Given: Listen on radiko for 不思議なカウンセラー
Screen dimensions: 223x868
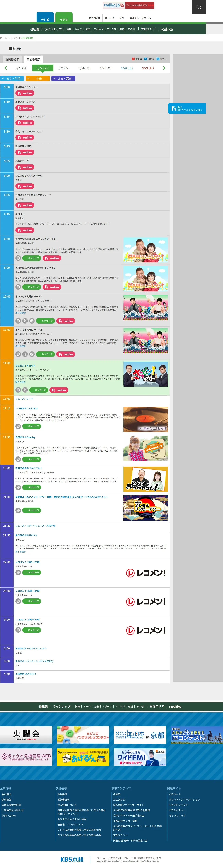Looking at the screenshot, I should pyautogui.click(x=25, y=93).
